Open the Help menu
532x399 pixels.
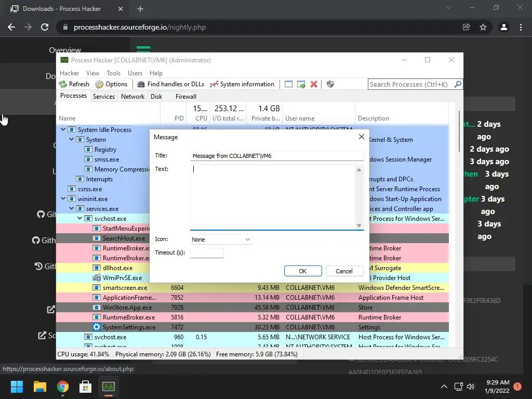(x=156, y=73)
